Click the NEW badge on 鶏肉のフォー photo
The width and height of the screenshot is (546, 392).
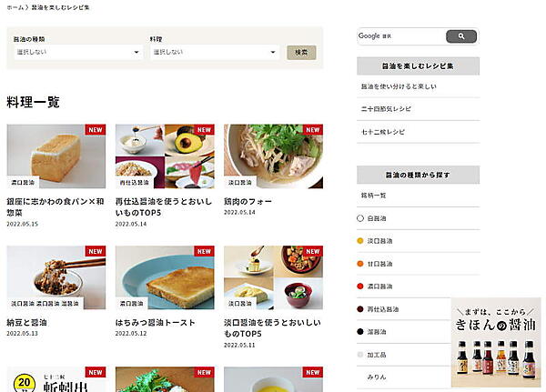(313, 130)
